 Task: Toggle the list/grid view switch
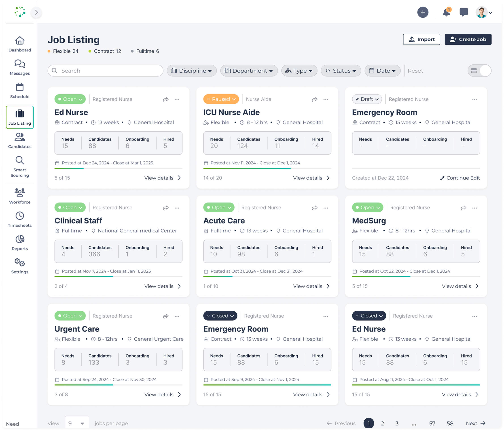pos(479,71)
